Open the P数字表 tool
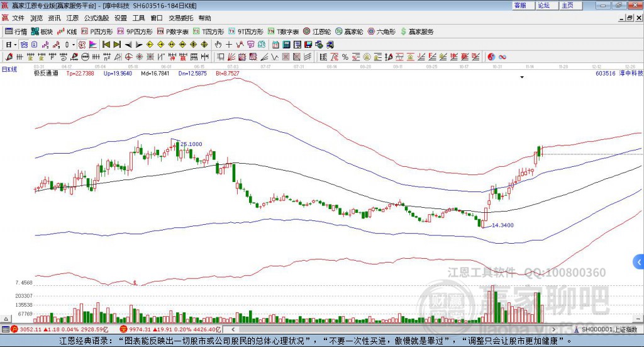This screenshot has height=347, width=644. 173,31
